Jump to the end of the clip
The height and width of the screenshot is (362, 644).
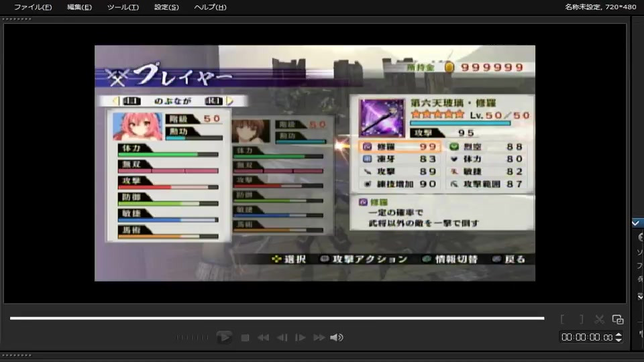(x=319, y=338)
